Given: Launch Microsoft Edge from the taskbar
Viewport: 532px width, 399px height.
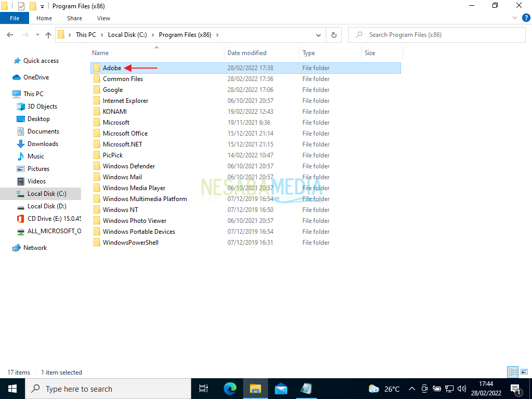Looking at the screenshot, I should (x=229, y=388).
